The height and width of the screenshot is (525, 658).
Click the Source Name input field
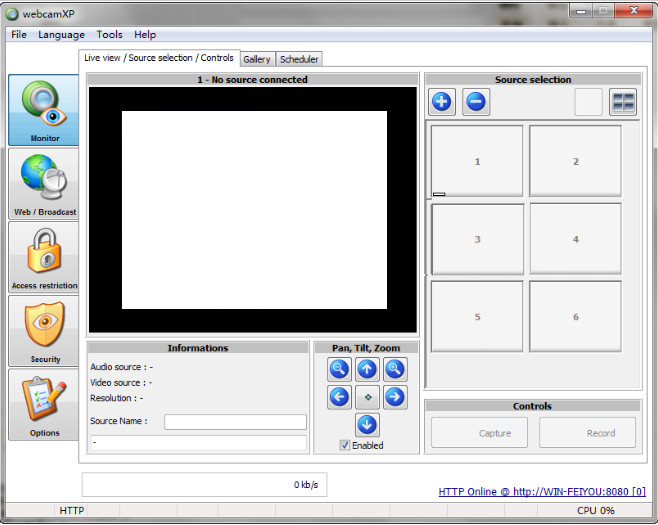[x=235, y=422]
